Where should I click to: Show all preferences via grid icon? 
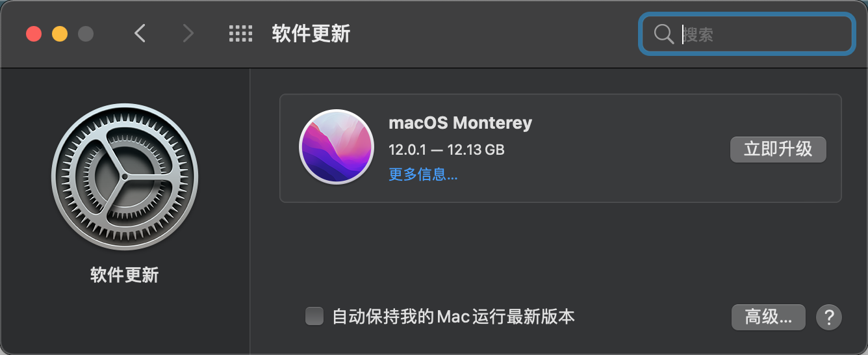pos(240,34)
